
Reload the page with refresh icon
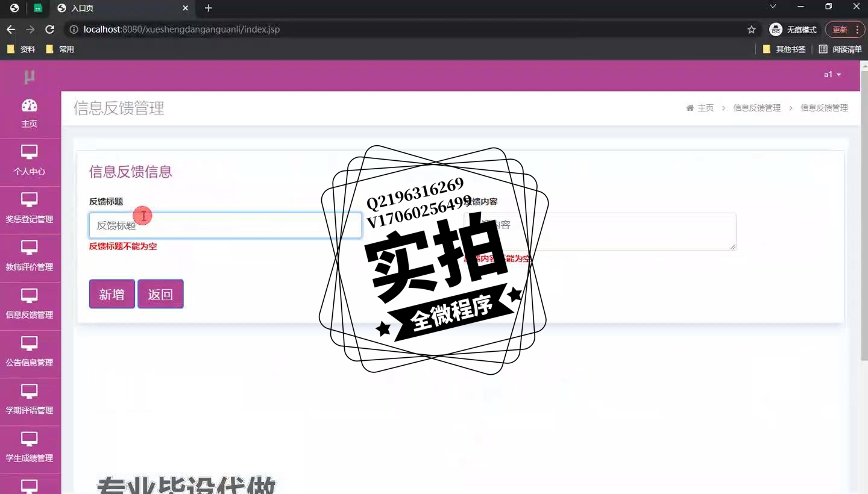[50, 30]
